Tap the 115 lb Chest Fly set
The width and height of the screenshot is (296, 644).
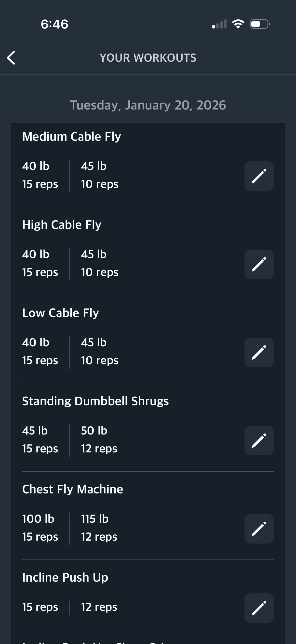pos(99,528)
